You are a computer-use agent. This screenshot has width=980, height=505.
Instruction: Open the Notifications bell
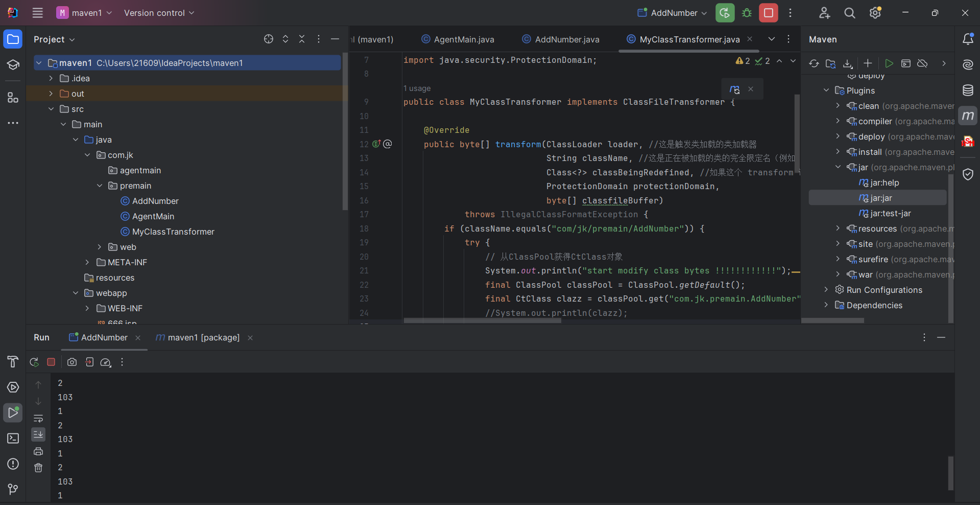[968, 39]
